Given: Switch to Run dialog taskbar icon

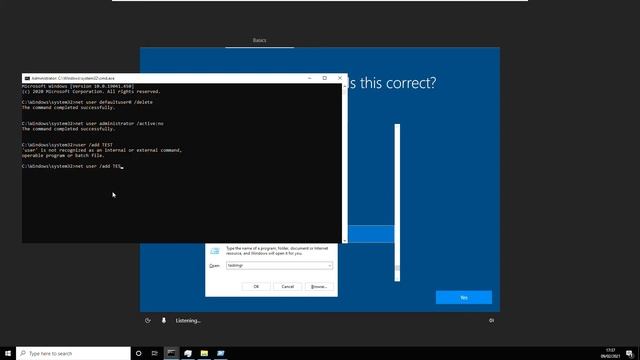Looking at the screenshot, I should (x=220, y=353).
